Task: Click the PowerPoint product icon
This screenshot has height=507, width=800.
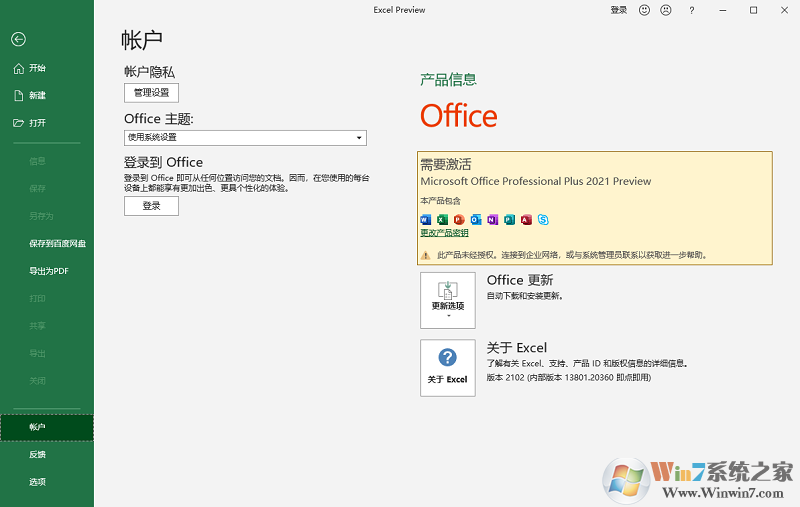Action: point(459,220)
